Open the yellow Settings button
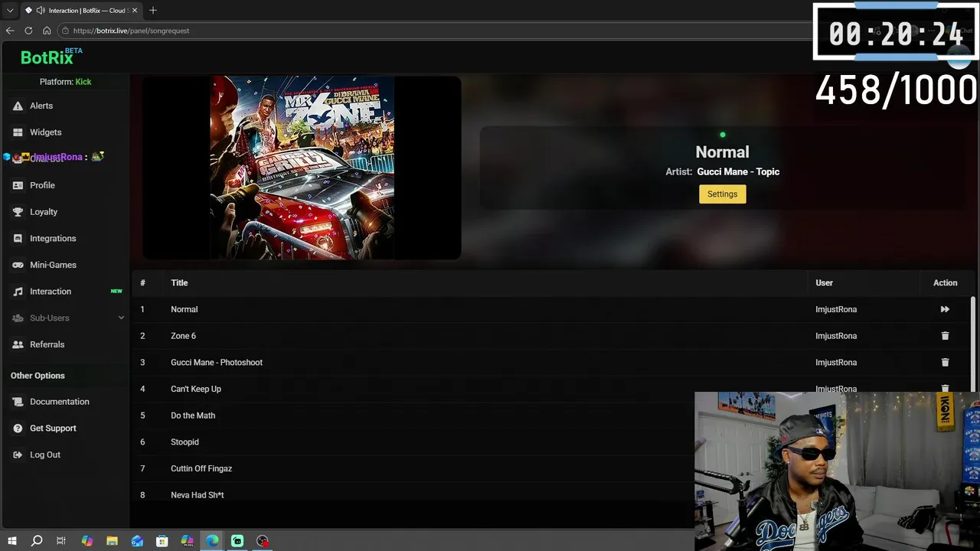980x551 pixels. (722, 194)
